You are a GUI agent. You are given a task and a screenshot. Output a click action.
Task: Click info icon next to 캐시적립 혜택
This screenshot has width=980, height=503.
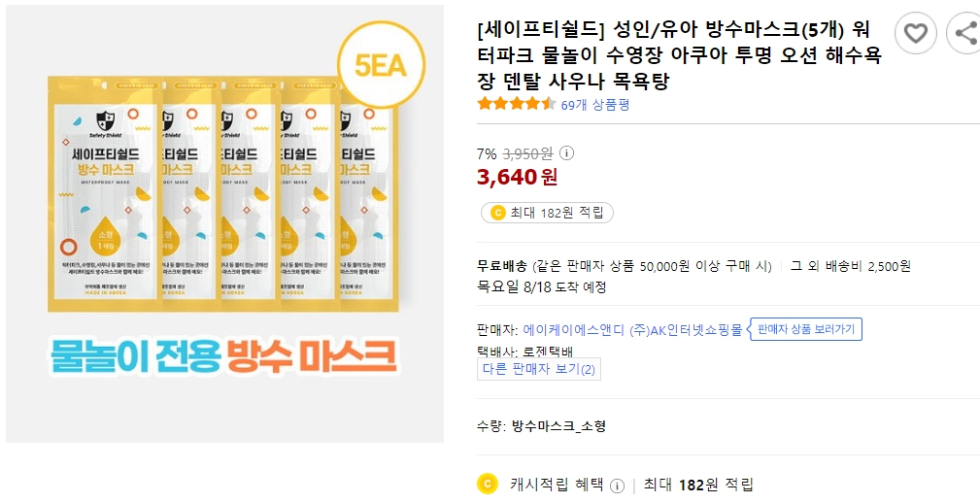click(617, 486)
